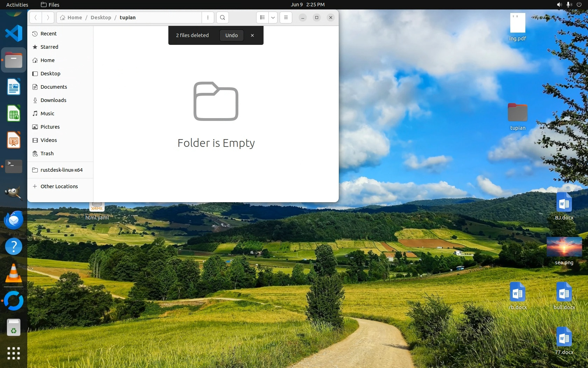Viewport: 588px width, 368px height.
Task: Click Activities in the top bar
Action: [17, 5]
